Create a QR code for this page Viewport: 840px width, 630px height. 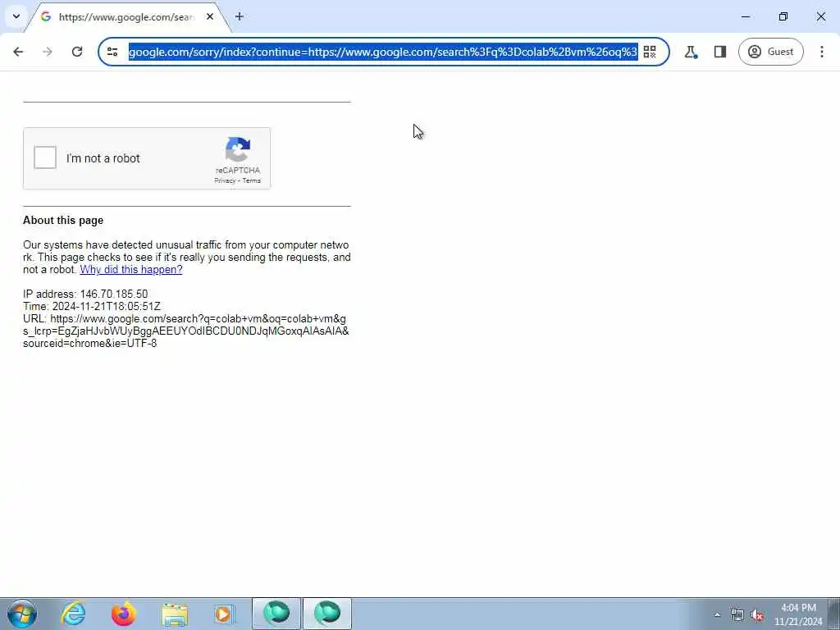(x=650, y=52)
